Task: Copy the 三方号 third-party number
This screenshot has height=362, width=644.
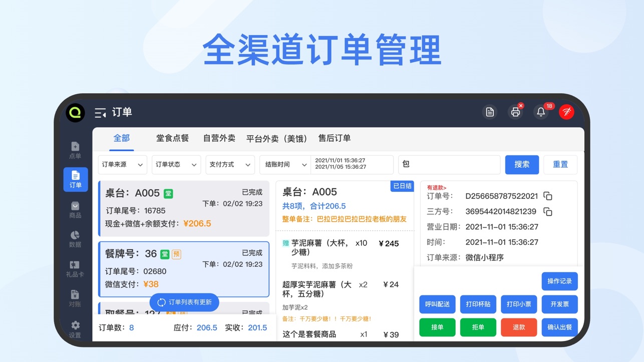Action: click(548, 212)
